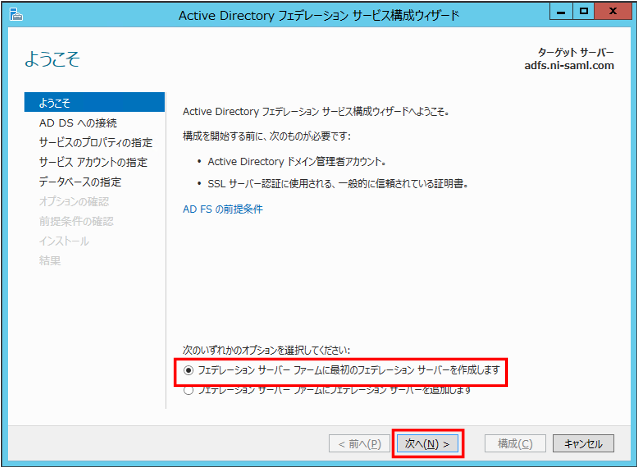Click the 結果 step
Image resolution: width=640 pixels, height=468 pixels.
[50, 260]
